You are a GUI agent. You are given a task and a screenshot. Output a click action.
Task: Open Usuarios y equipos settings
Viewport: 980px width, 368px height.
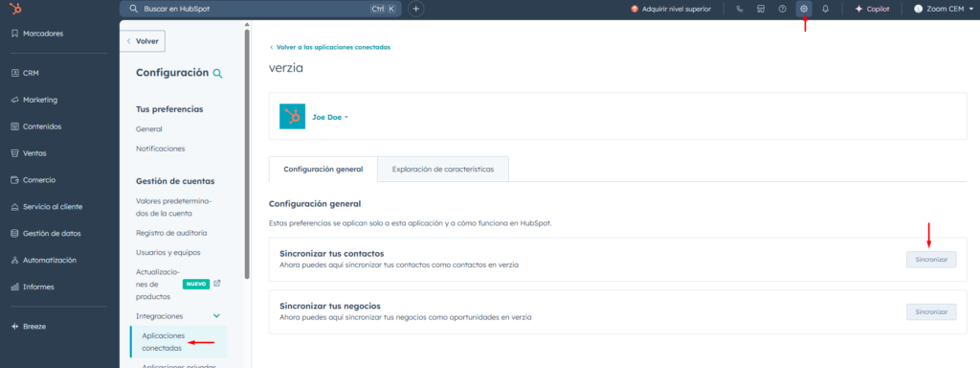point(167,253)
